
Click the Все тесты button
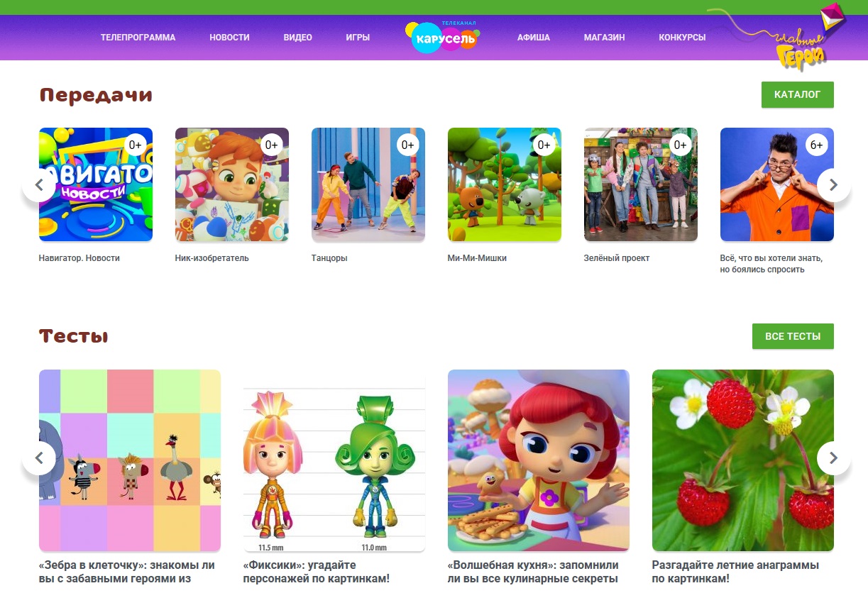(x=793, y=336)
